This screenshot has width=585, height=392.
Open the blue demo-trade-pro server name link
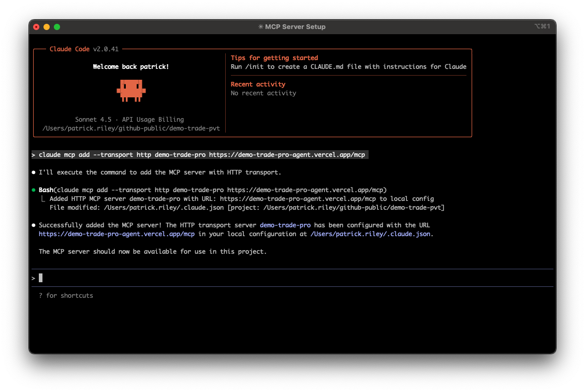tap(285, 225)
